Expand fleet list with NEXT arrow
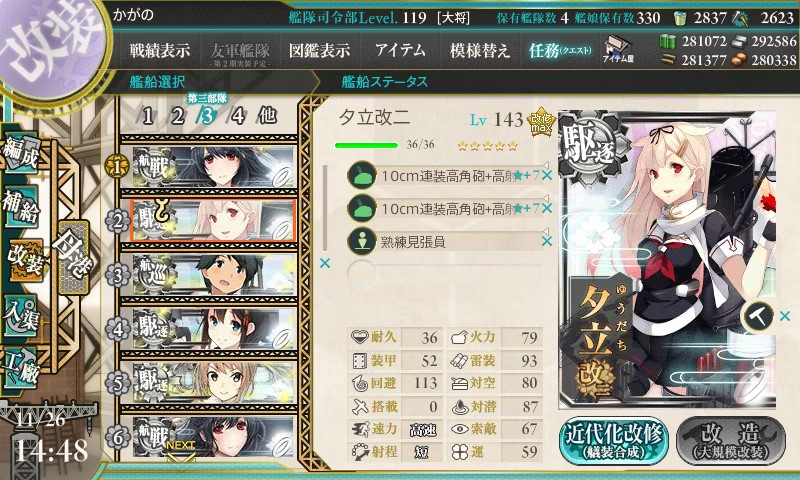The image size is (800, 480). pos(181,452)
